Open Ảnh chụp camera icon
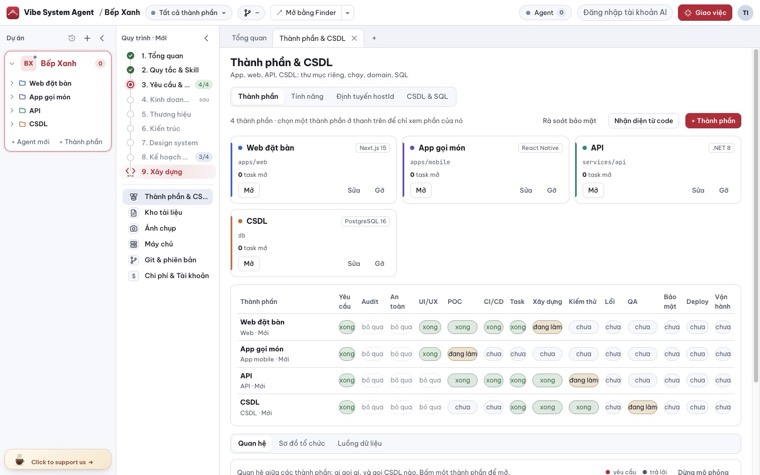This screenshot has height=475, width=760. [133, 228]
